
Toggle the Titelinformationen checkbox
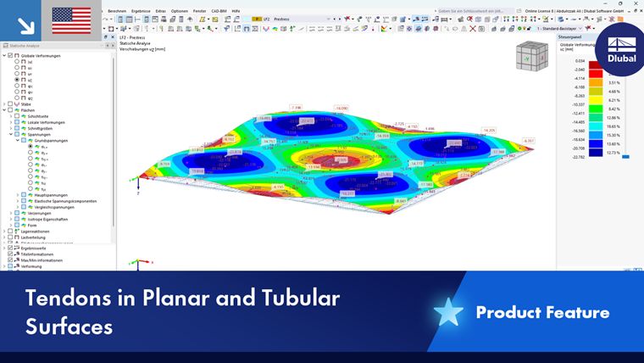10,254
